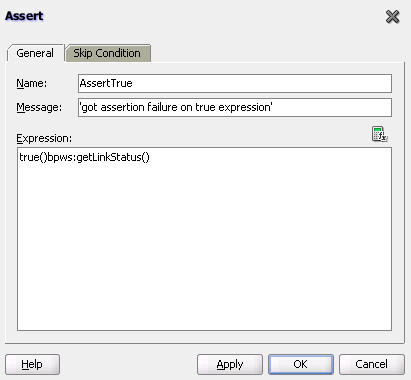Select the 'Expression:' label

coord(44,138)
